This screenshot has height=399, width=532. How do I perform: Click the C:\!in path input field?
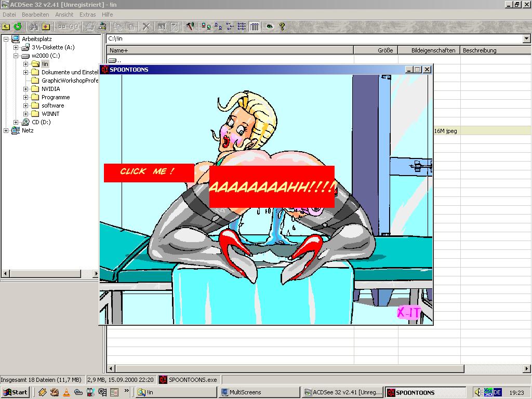pyautogui.click(x=314, y=38)
